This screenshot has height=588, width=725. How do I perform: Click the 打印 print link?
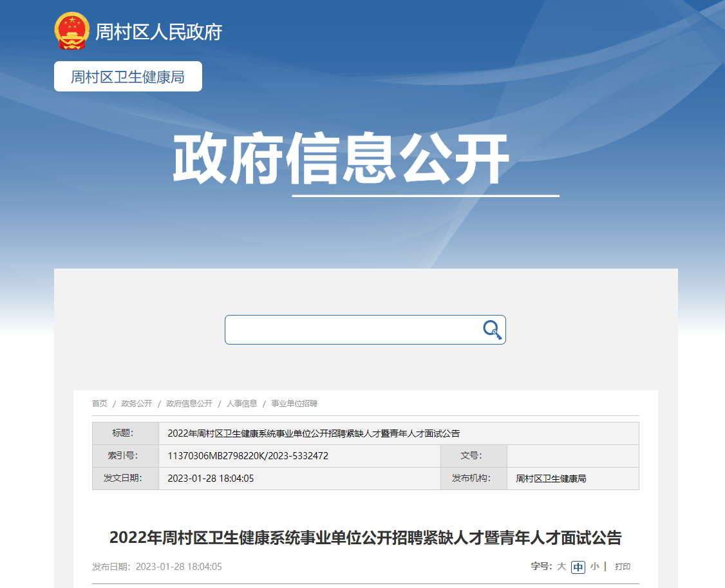(x=623, y=567)
